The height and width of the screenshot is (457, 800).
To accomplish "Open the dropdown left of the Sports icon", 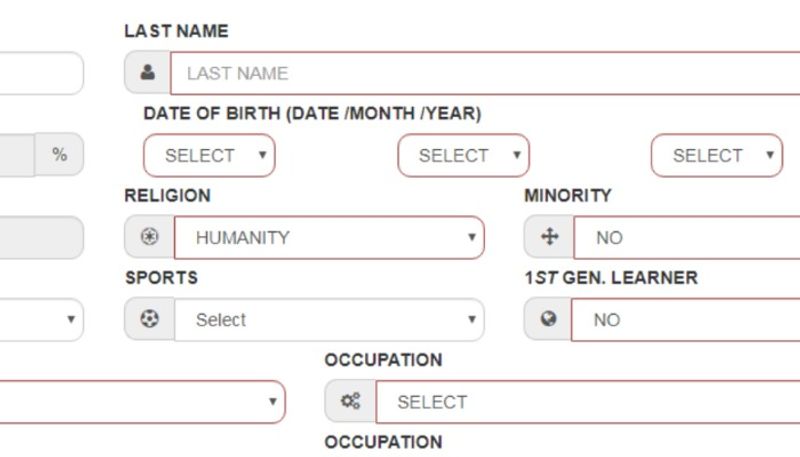I will tap(40, 320).
